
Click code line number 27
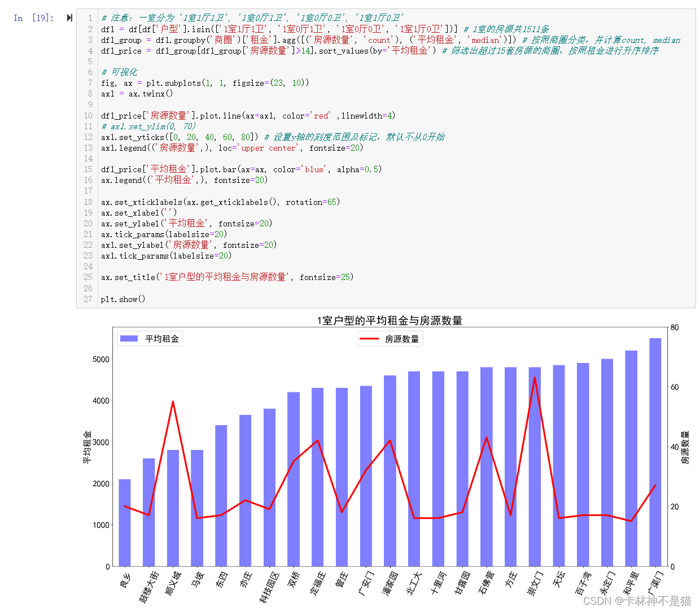coord(88,299)
